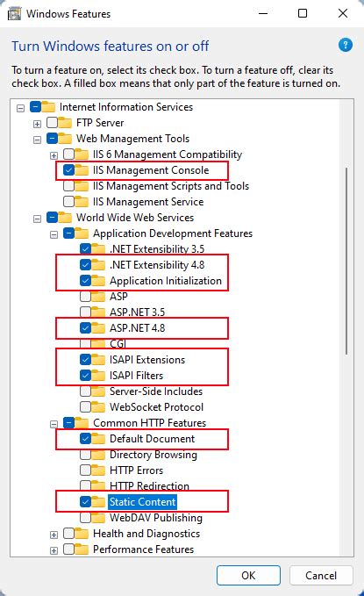Screen dimensions: 364x596
Task: Enable the ASP checkbox
Action: pos(85,296)
